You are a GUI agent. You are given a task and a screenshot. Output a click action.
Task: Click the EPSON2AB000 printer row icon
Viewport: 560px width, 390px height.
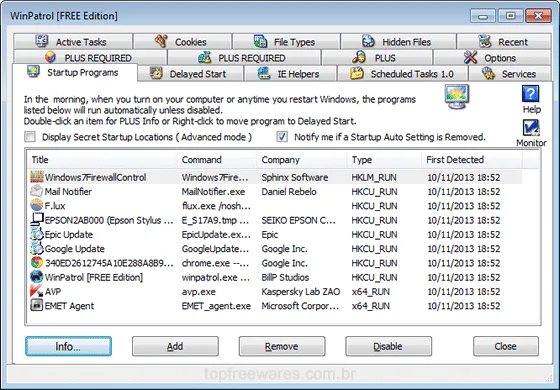(x=37, y=220)
